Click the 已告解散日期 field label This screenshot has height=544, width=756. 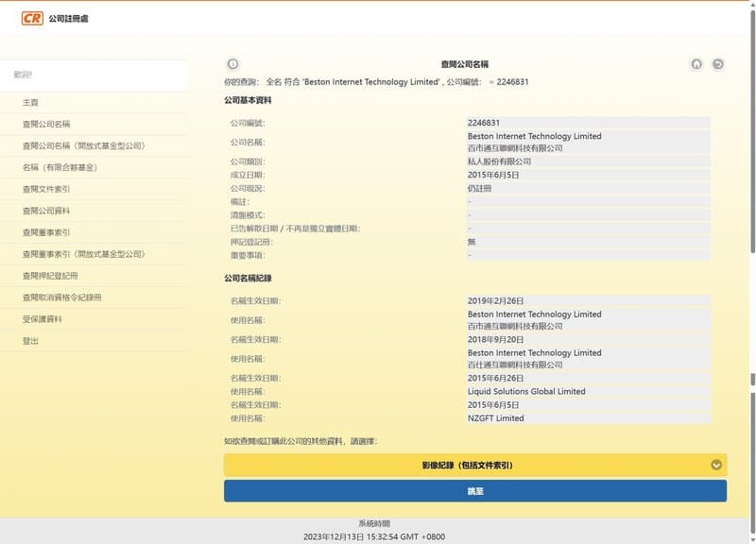tap(295, 229)
